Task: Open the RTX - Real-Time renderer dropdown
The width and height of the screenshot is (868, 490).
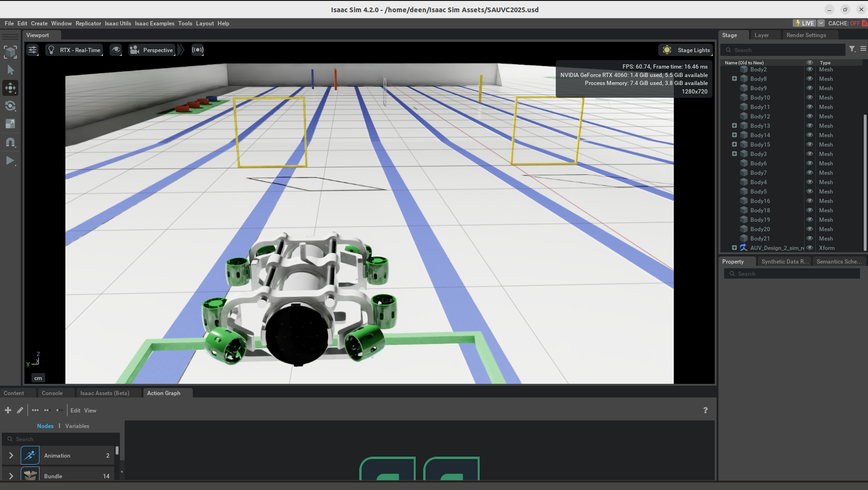Action: (x=74, y=50)
